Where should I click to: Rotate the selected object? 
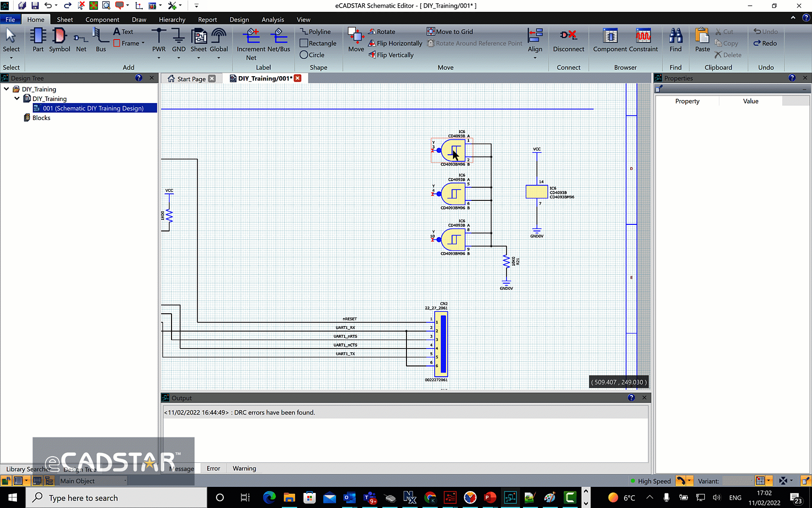(382, 32)
